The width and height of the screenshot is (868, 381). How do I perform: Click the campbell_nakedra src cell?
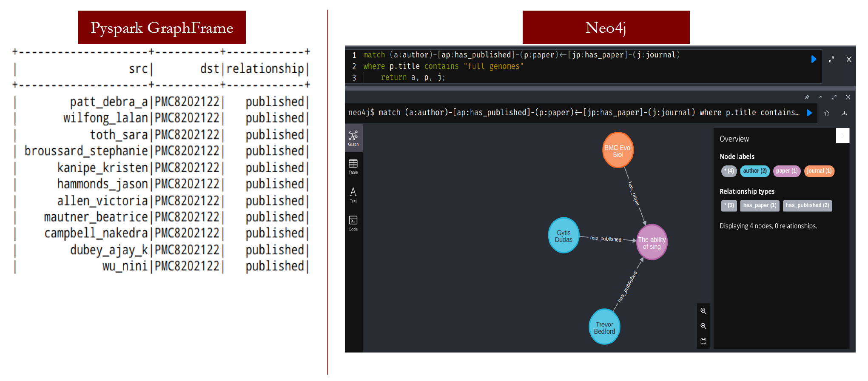96,233
